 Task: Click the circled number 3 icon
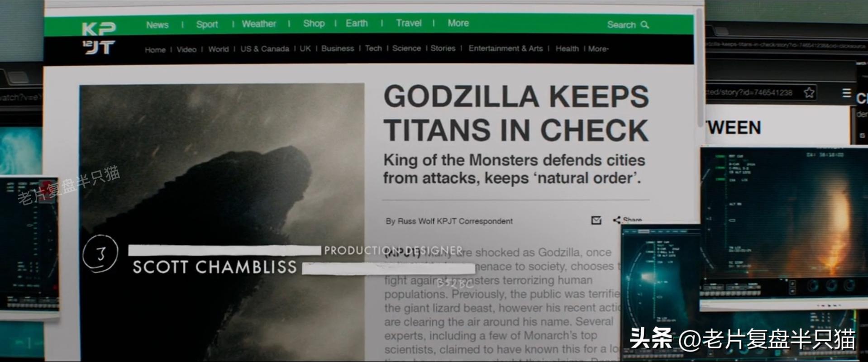(100, 254)
